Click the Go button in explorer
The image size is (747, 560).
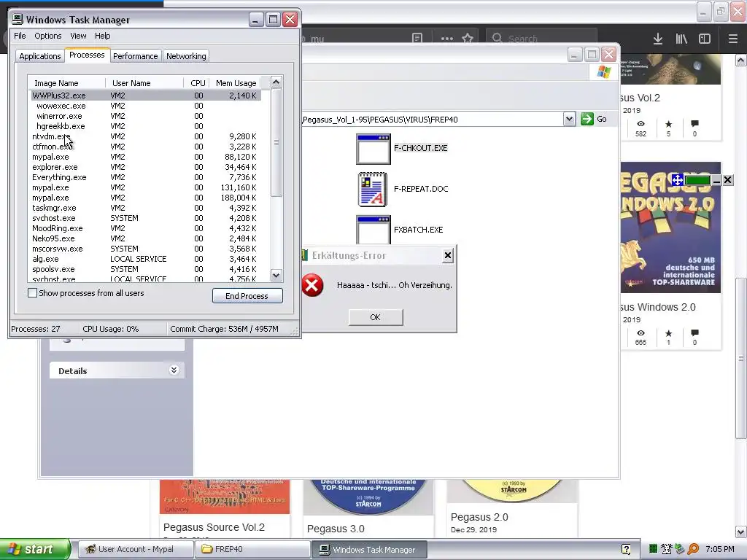(594, 119)
